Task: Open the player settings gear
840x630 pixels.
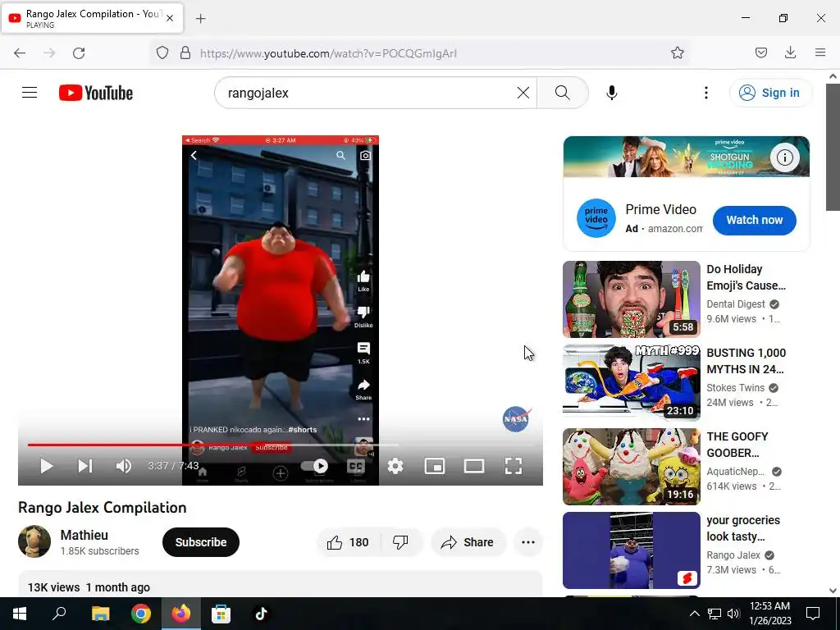Action: [395, 466]
